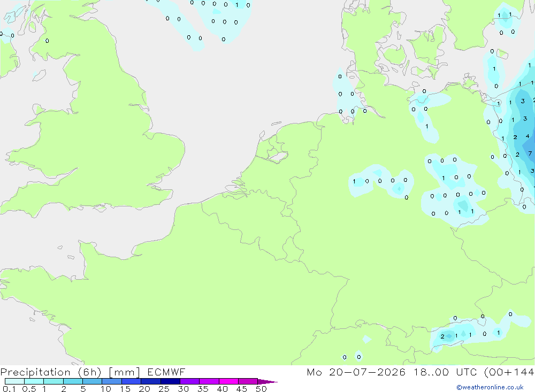Viewport: 535px width, 392px height.
Task: Click the legend scale label '0.1'
Action: pos(9,389)
